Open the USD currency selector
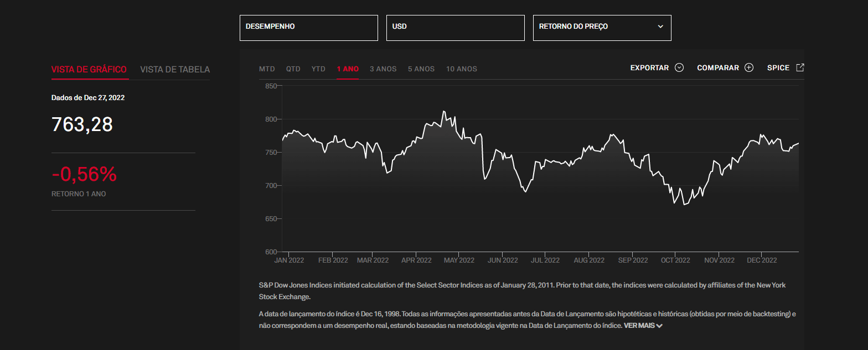Viewport: 868px width, 350px height. tap(455, 28)
